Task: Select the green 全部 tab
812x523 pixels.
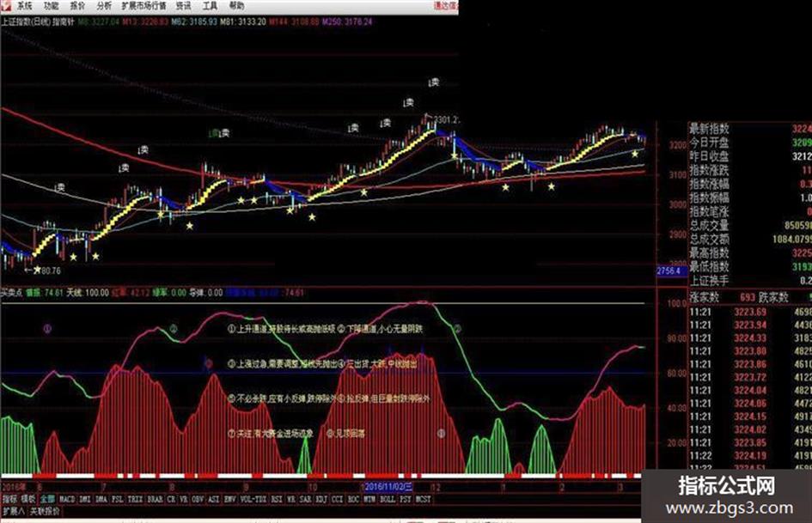Action: pos(47,499)
